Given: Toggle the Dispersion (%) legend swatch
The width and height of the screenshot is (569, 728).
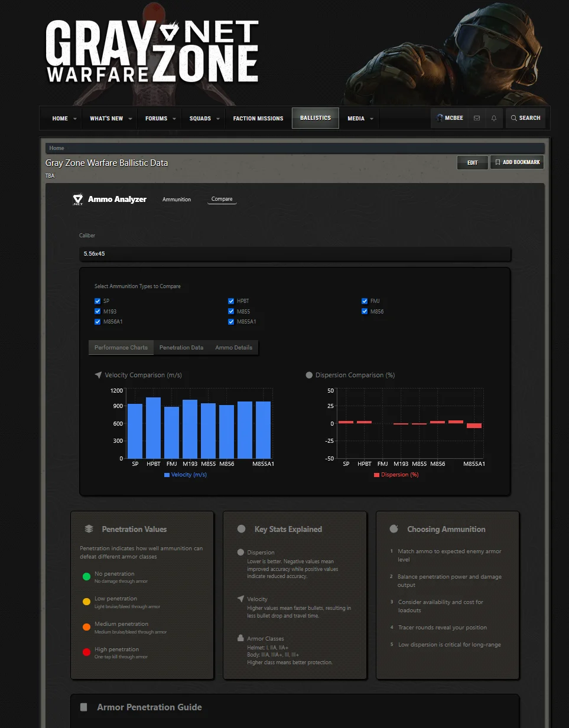Looking at the screenshot, I should pos(376,475).
